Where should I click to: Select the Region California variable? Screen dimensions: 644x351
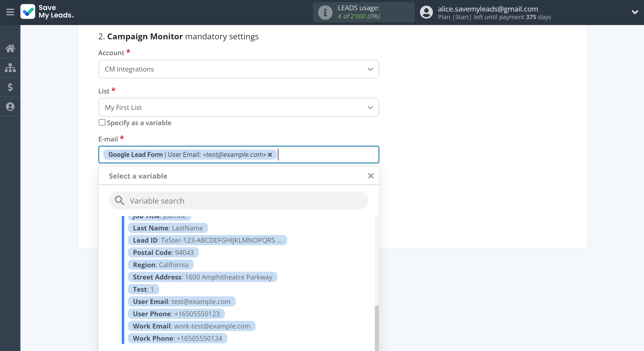pyautogui.click(x=160, y=265)
